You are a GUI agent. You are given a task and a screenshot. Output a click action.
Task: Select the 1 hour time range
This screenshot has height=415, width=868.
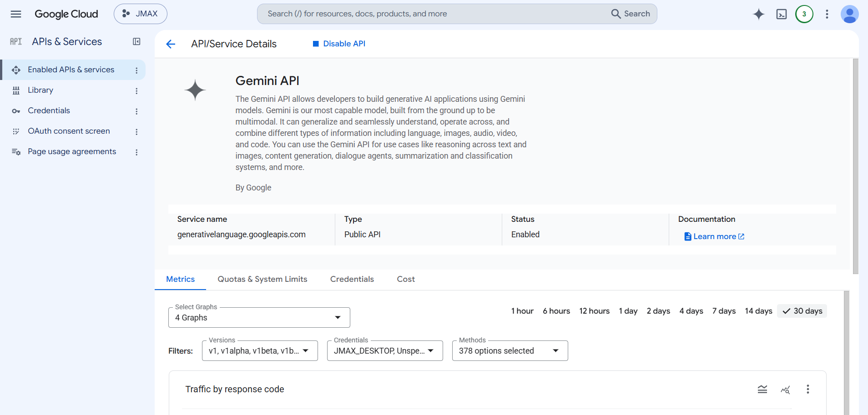tap(522, 311)
